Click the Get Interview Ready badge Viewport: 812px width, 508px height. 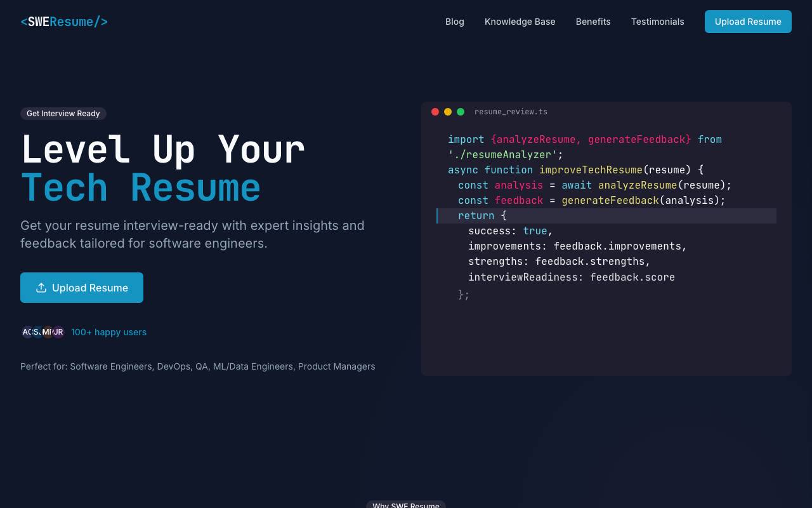click(x=63, y=114)
